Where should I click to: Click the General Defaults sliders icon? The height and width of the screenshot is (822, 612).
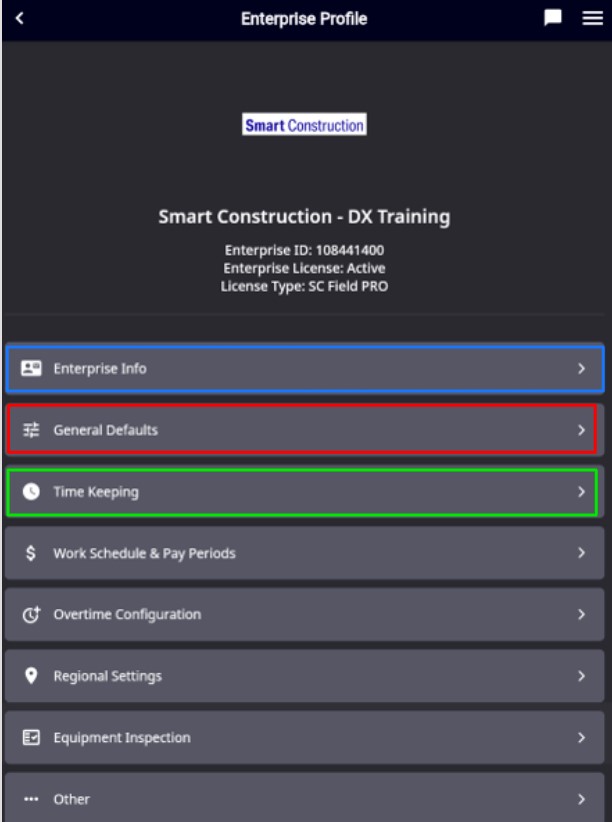(31, 430)
